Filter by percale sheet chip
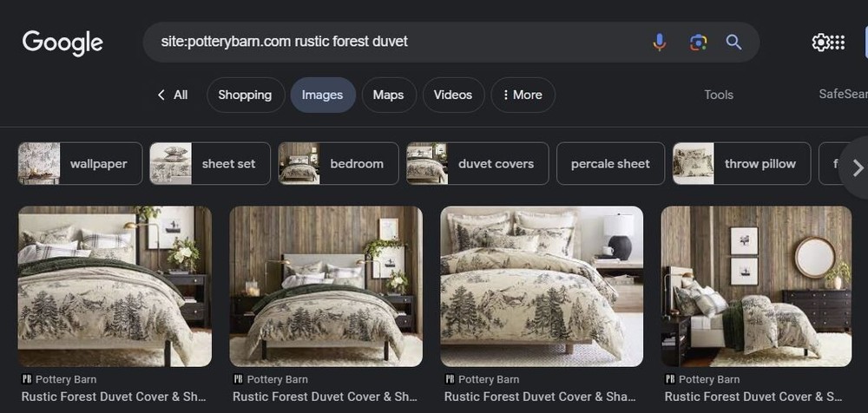The width and height of the screenshot is (868, 413). pyautogui.click(x=610, y=163)
